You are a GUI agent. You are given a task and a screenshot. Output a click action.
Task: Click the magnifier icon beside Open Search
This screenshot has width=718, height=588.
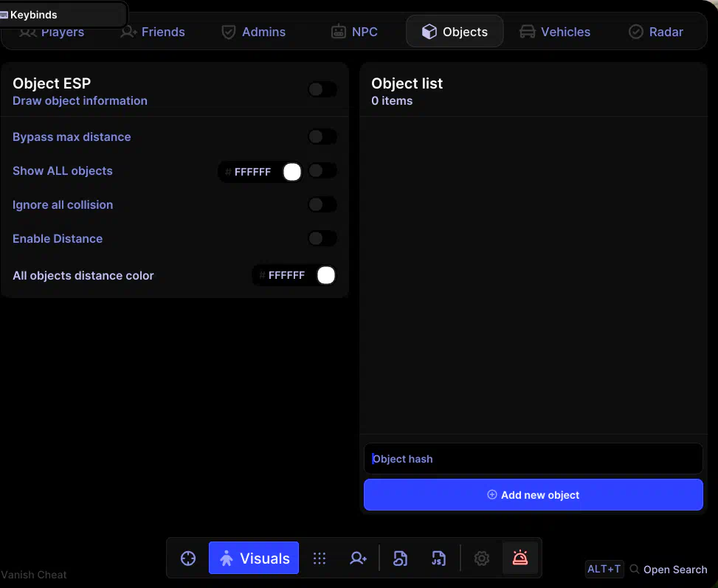[x=635, y=570]
